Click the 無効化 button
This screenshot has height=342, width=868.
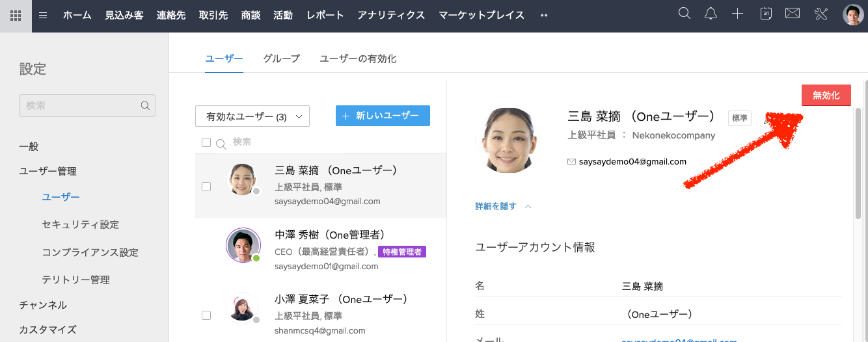(x=826, y=96)
